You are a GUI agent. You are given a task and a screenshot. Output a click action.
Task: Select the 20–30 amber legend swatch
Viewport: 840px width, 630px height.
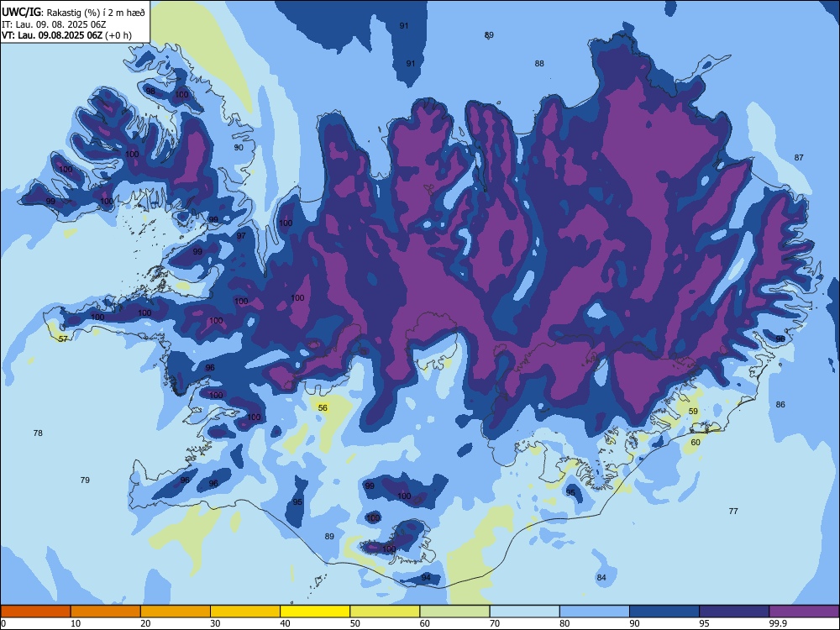pos(176,612)
